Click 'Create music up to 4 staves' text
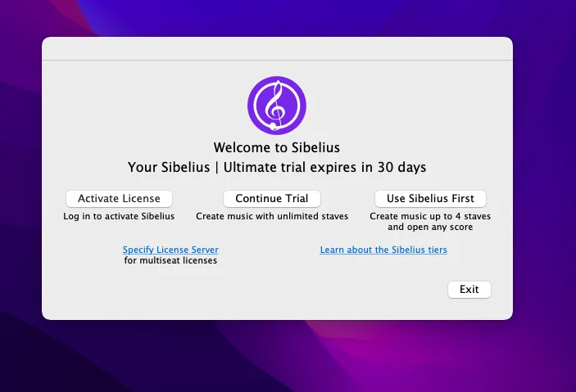Viewport: 576px width, 392px height. [x=430, y=216]
